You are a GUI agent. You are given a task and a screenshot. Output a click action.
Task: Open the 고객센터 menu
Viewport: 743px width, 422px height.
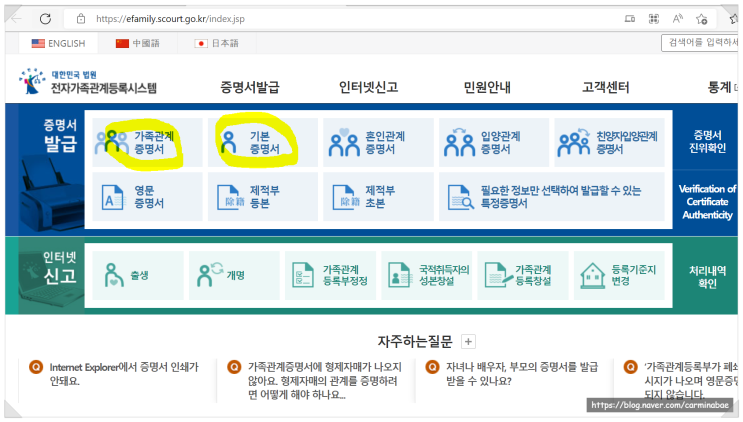pyautogui.click(x=606, y=87)
